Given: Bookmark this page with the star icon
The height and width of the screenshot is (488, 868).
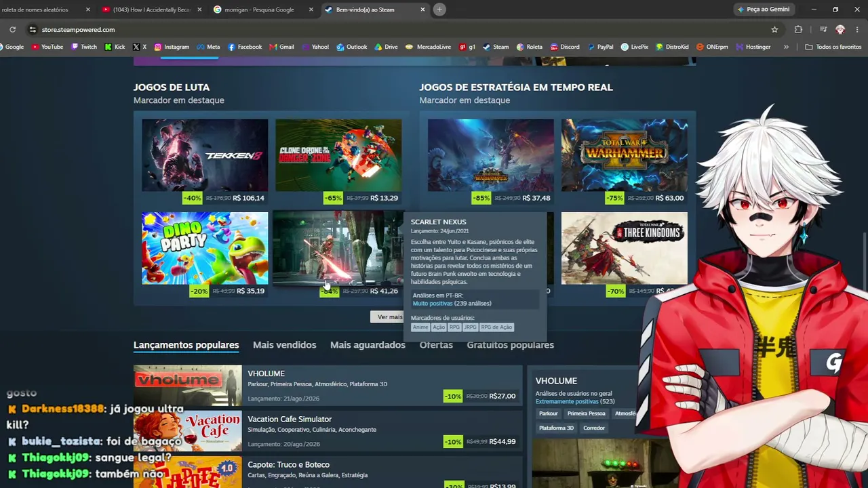Looking at the screenshot, I should point(774,29).
